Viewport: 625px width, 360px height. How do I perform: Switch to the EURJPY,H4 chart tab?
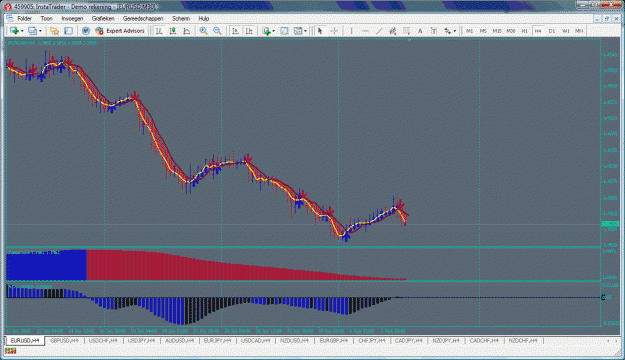click(218, 341)
